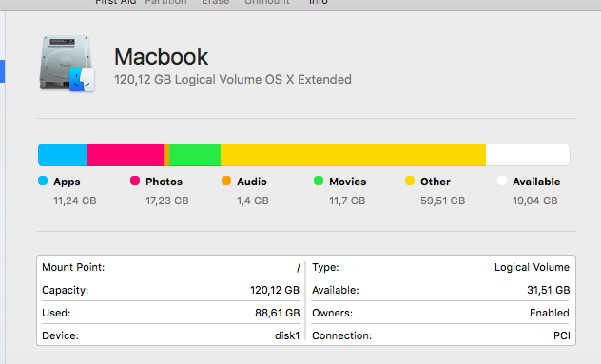Image resolution: width=601 pixels, height=364 pixels.
Task: Click the 'Connection:' label in info table
Action: [342, 335]
